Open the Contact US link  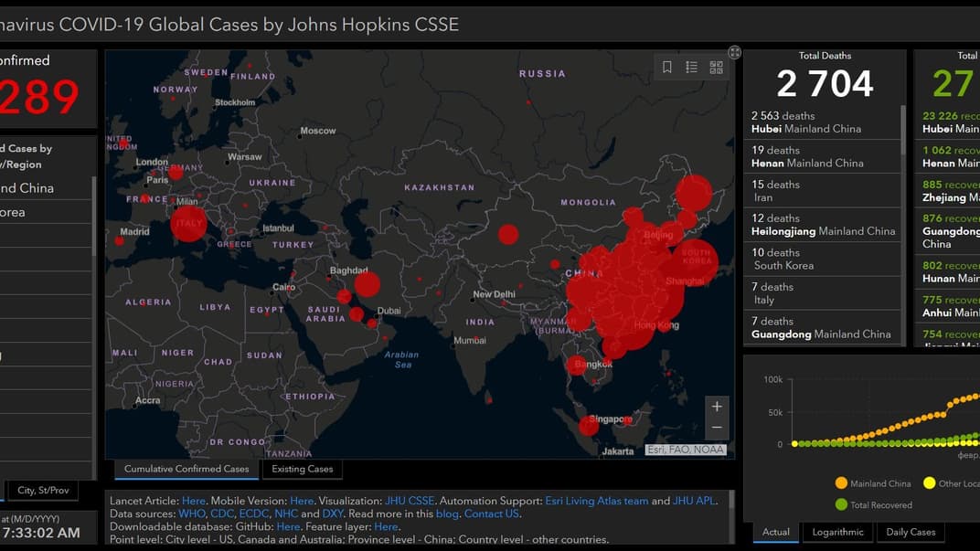[x=491, y=514]
